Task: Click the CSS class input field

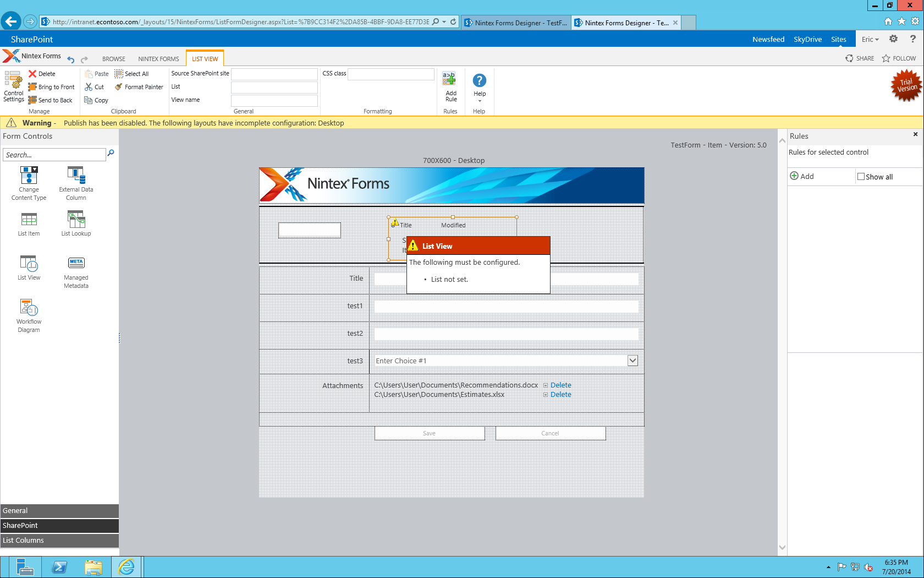Action: pos(391,74)
